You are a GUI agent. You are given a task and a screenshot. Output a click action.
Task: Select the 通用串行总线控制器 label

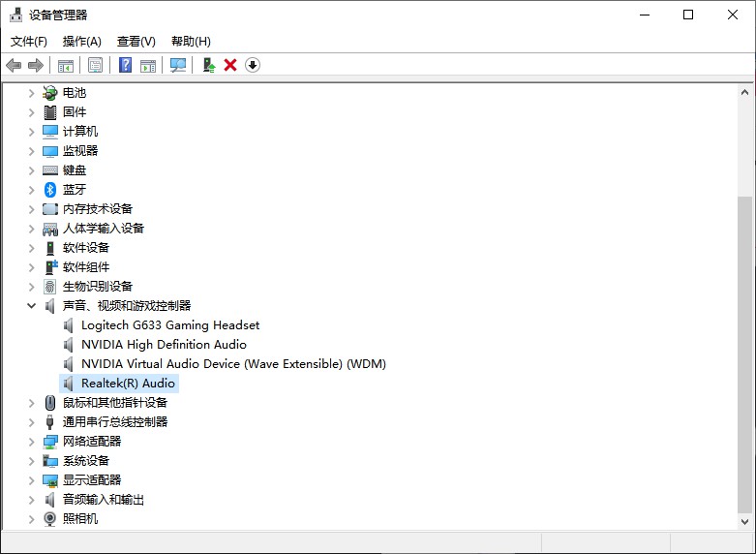pos(115,421)
